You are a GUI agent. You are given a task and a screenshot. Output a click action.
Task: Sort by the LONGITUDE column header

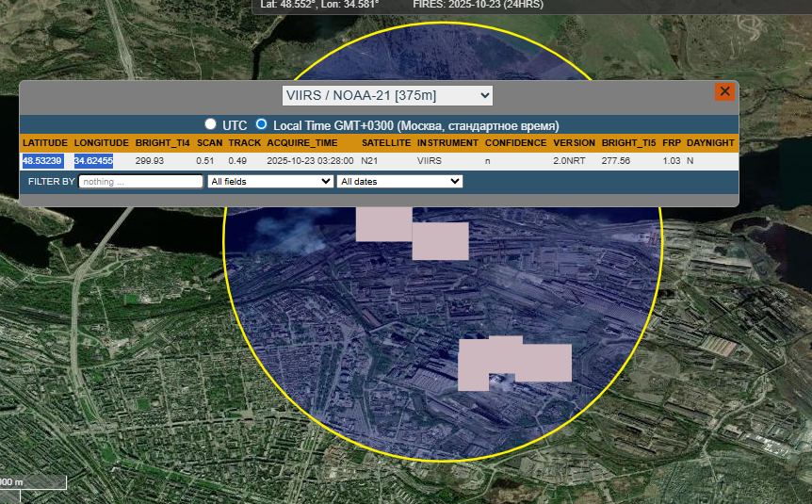102,142
